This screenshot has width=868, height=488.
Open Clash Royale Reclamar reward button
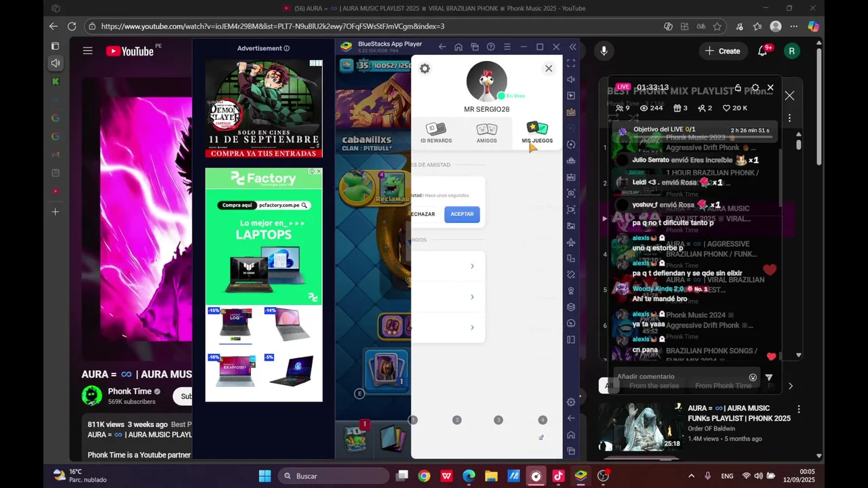click(392, 199)
